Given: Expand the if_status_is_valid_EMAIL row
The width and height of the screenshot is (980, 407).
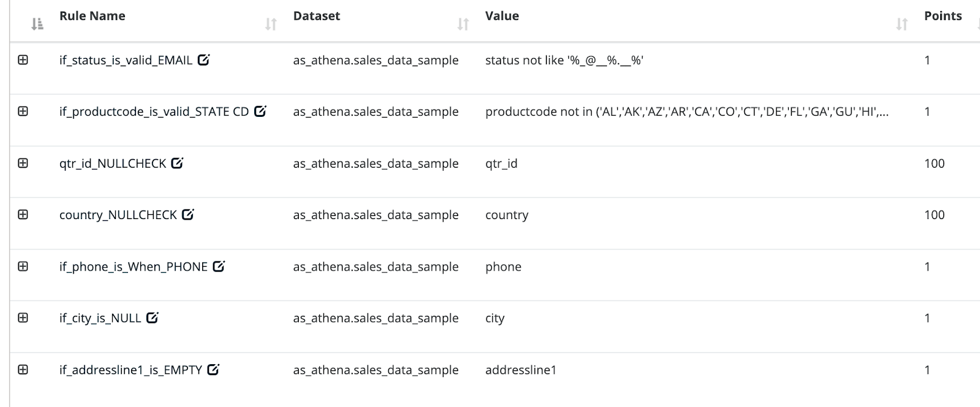Looking at the screenshot, I should (23, 59).
